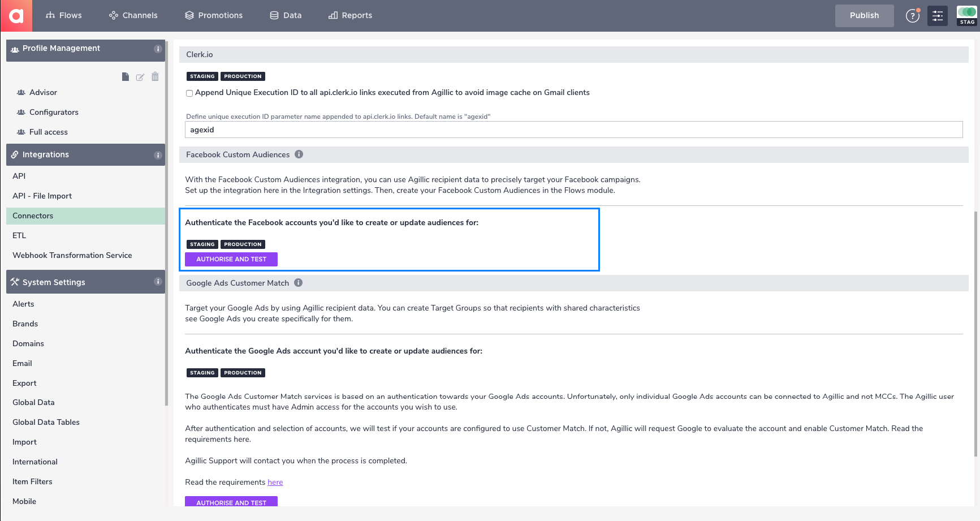Toggle the STAG environment switch
The height and width of the screenshot is (521, 980).
967,15
